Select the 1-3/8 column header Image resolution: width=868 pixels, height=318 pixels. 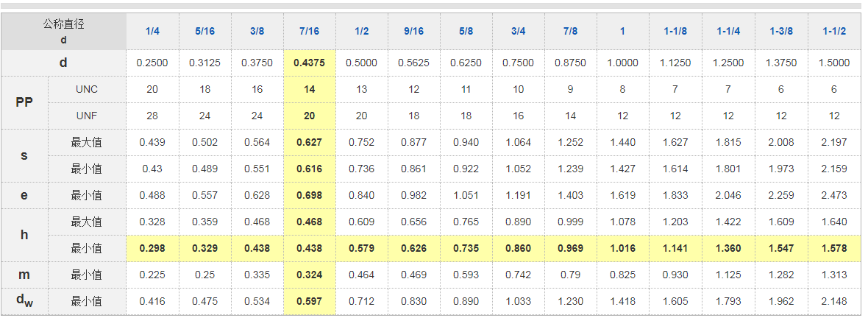(x=781, y=31)
